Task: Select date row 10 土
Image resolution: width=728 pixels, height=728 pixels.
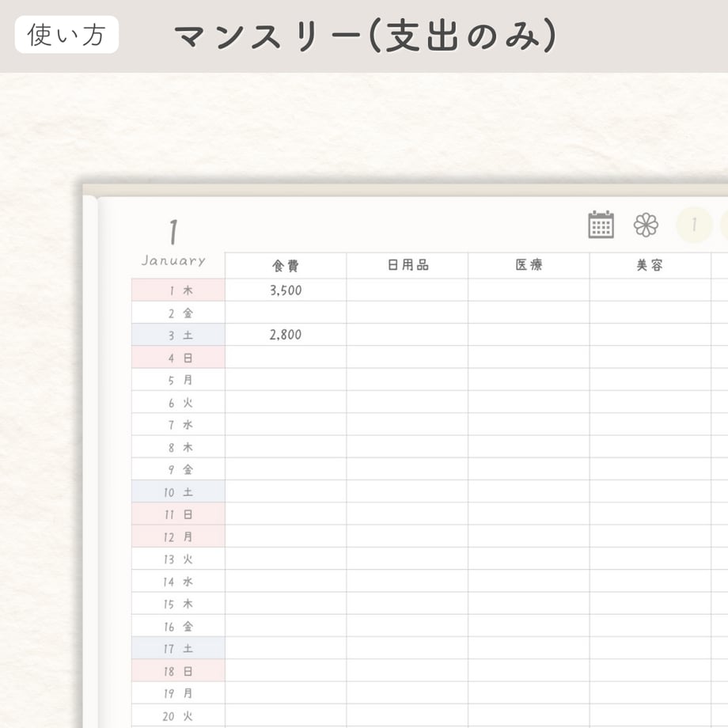Action: (178, 491)
